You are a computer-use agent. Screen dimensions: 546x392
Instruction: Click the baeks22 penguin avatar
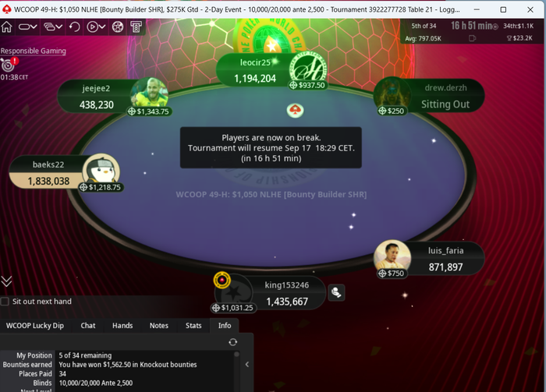(x=101, y=171)
